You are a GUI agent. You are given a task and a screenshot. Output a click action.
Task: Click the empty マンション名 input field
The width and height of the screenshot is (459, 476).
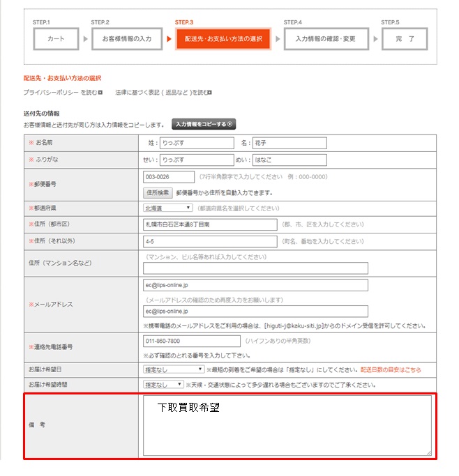tap(255, 268)
